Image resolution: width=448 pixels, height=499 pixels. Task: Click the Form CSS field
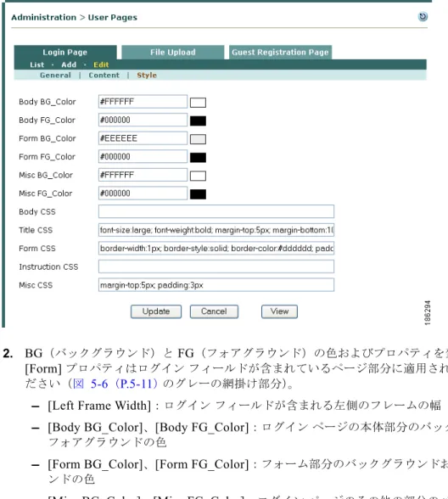coord(216,248)
